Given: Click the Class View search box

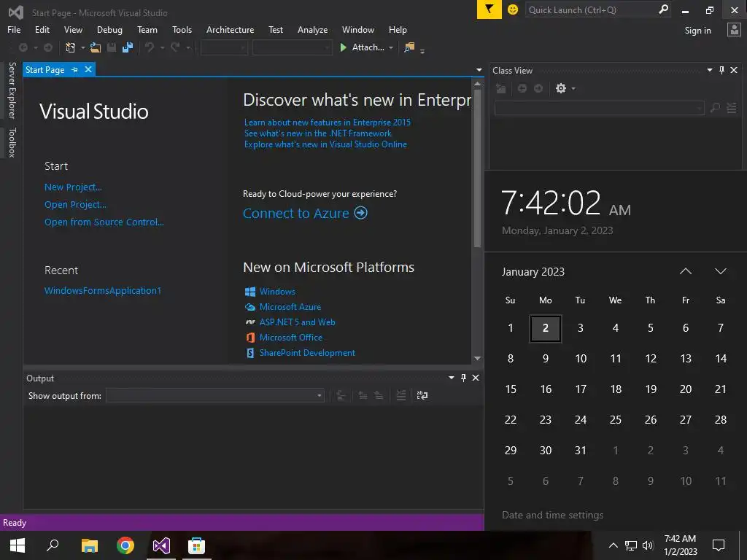Looking at the screenshot, I should (600, 108).
